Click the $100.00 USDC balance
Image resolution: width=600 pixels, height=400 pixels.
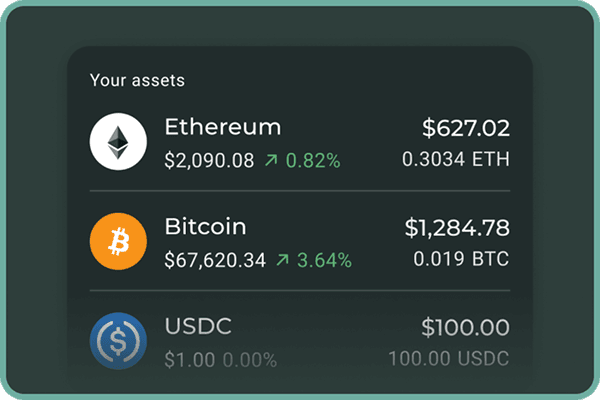[465, 328]
